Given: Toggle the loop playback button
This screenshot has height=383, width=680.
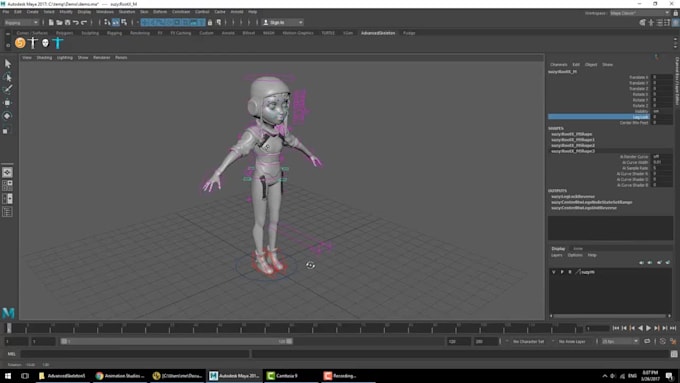Looking at the screenshot, I should click(x=647, y=341).
